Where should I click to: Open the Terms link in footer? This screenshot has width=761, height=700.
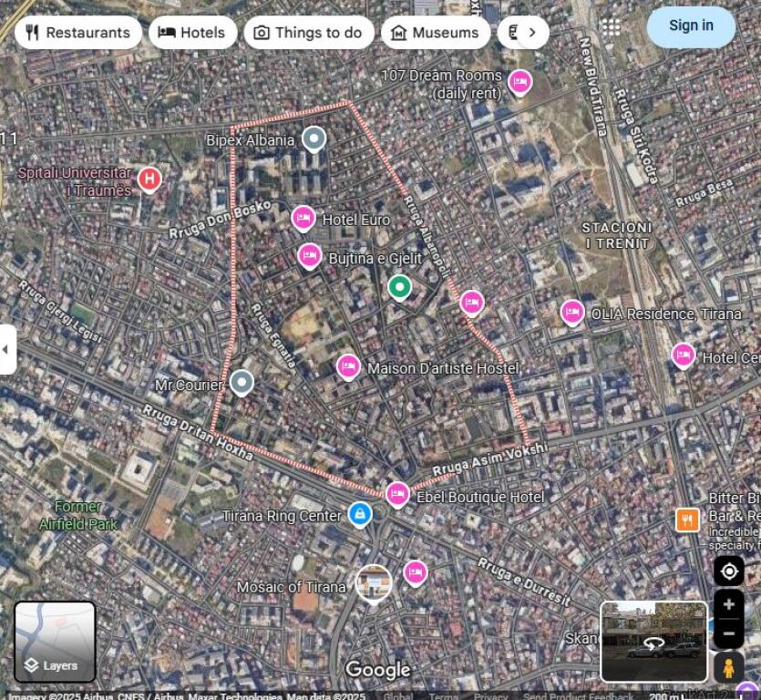(443, 696)
